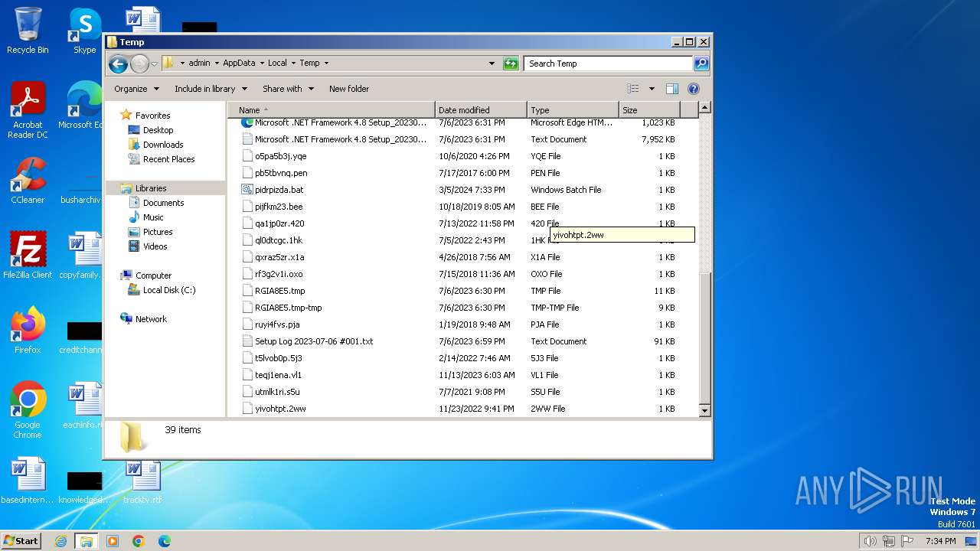Viewport: 980px width, 551px height.
Task: Launch Internet Explorer from taskbar
Action: (x=60, y=541)
